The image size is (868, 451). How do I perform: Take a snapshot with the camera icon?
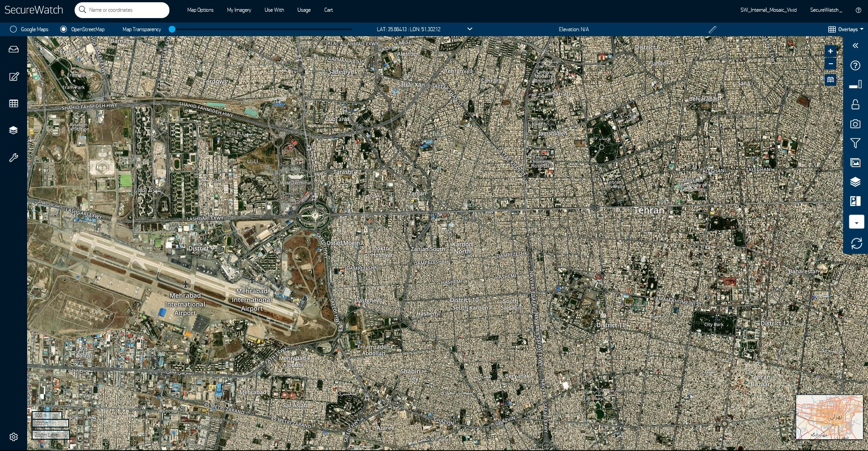click(x=855, y=124)
